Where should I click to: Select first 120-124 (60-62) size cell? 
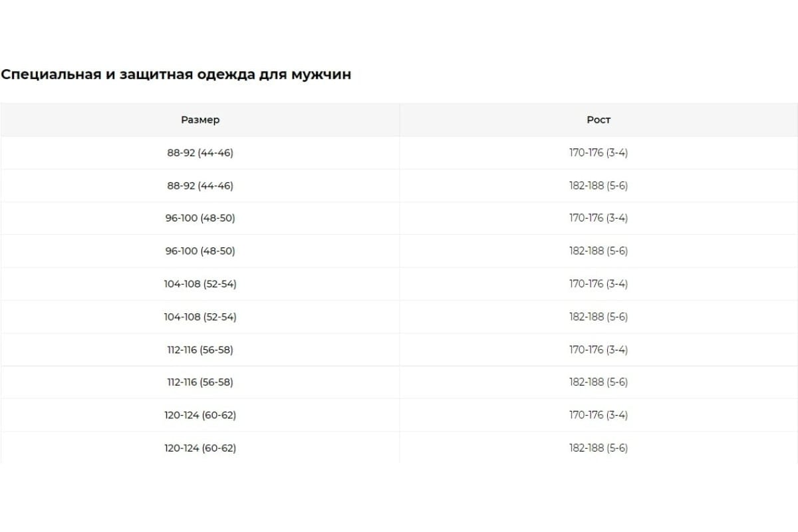(x=200, y=415)
